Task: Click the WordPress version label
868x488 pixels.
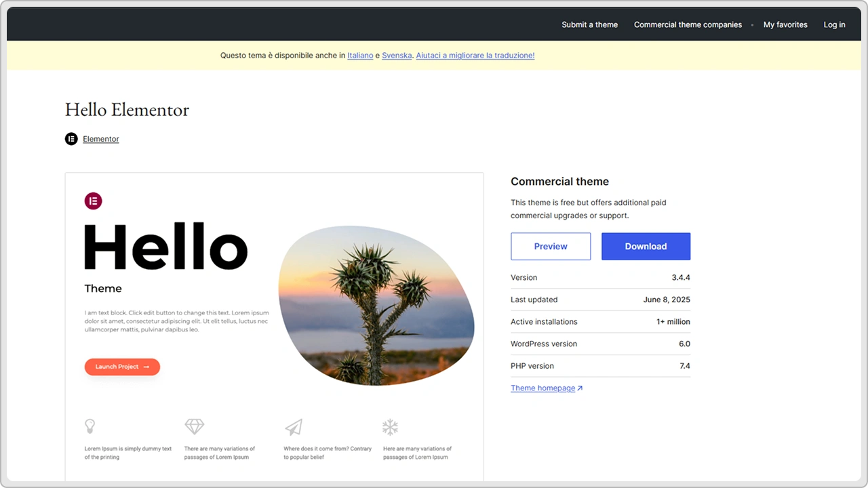Action: pyautogui.click(x=544, y=344)
